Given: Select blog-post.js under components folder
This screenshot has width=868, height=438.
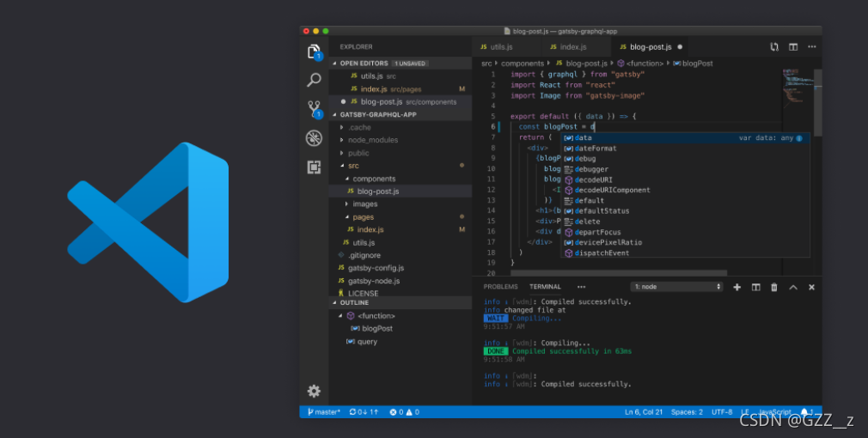Looking at the screenshot, I should click(x=400, y=191).
